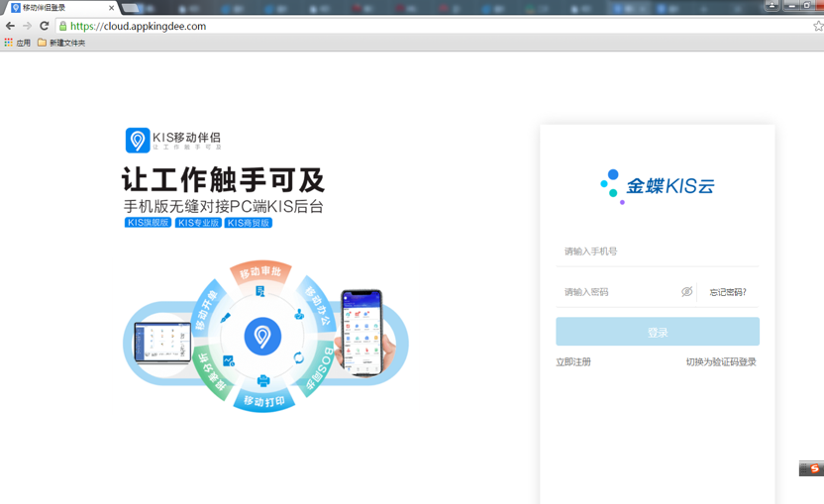824x504 pixels.
Task: Reload the page with the refresh icon
Action: coord(45,26)
